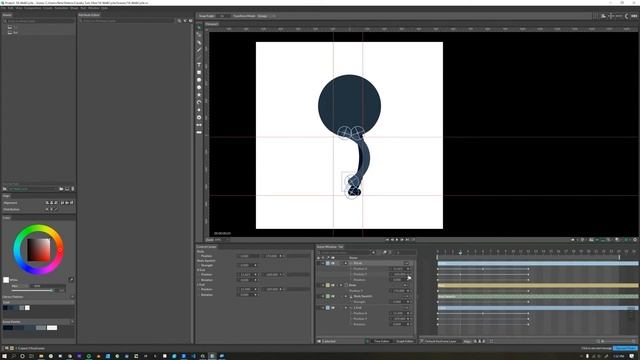The image size is (640, 360).
Task: Toggle visibility of the L.Foot layer
Action: point(333,307)
